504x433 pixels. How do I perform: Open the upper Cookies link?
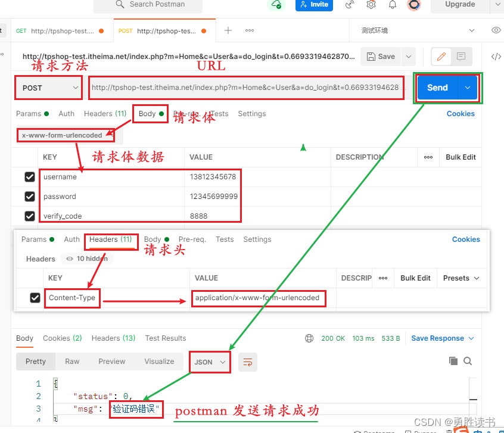(461, 114)
